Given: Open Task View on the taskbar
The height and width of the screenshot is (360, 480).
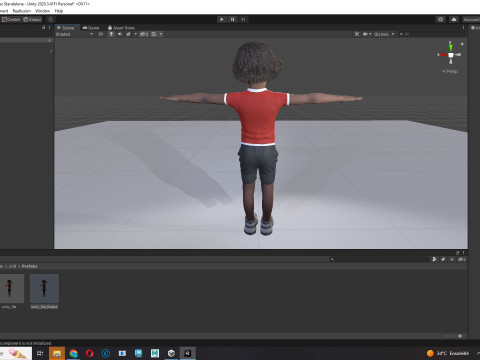Looking at the screenshot, I should point(40,353).
